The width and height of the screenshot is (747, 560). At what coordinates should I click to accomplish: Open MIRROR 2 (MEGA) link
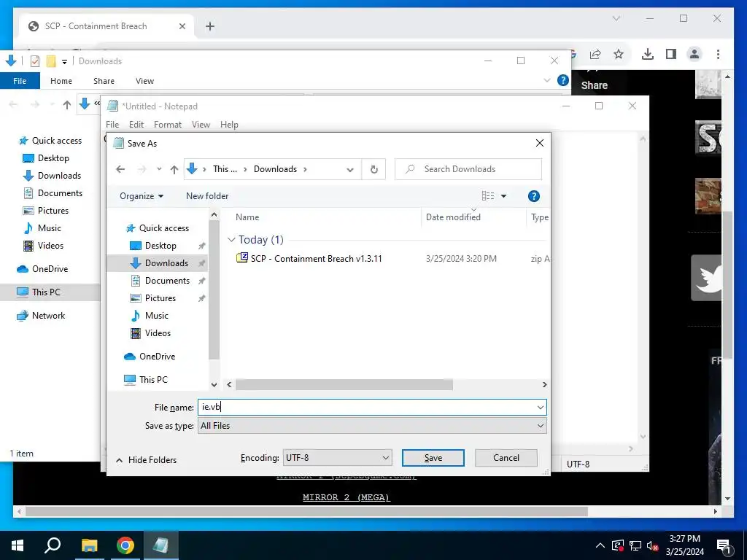pos(347,497)
